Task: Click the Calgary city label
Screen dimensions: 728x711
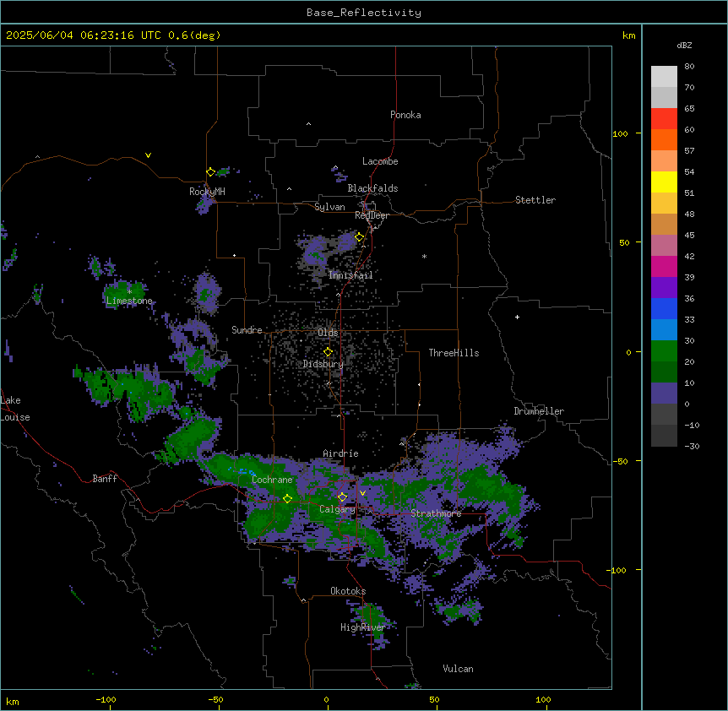Action: [x=337, y=509]
